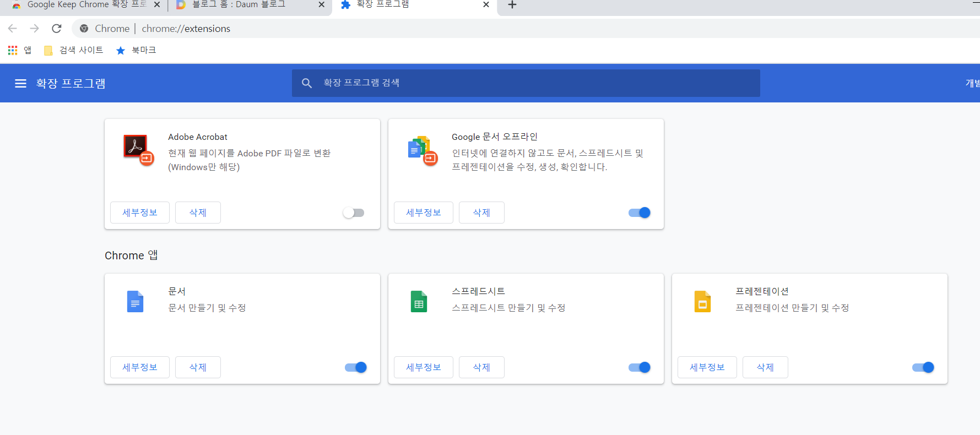The height and width of the screenshot is (435, 980).
Task: Close the Google Keep Chrome tab
Action: click(157, 4)
